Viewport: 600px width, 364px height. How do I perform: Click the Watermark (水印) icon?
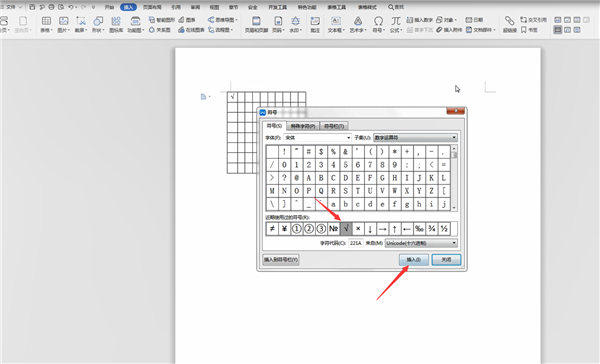point(295,24)
